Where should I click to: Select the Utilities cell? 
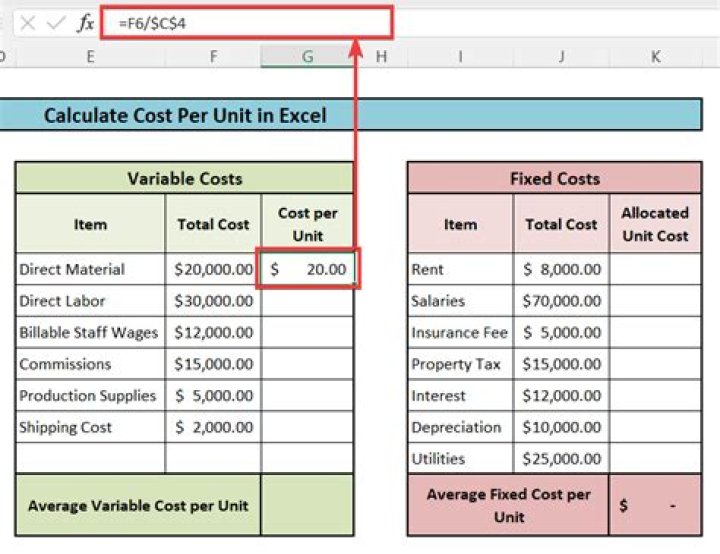[460, 458]
